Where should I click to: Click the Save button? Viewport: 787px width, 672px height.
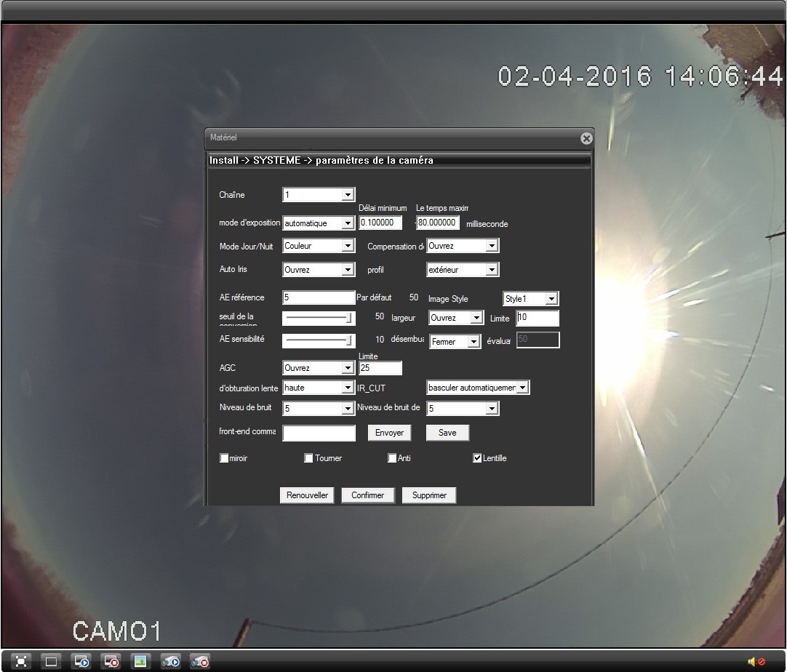[x=447, y=433]
